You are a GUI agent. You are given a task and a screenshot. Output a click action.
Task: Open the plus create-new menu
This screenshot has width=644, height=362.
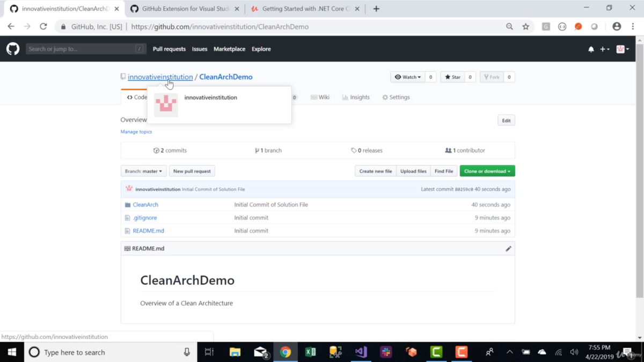pyautogui.click(x=605, y=49)
